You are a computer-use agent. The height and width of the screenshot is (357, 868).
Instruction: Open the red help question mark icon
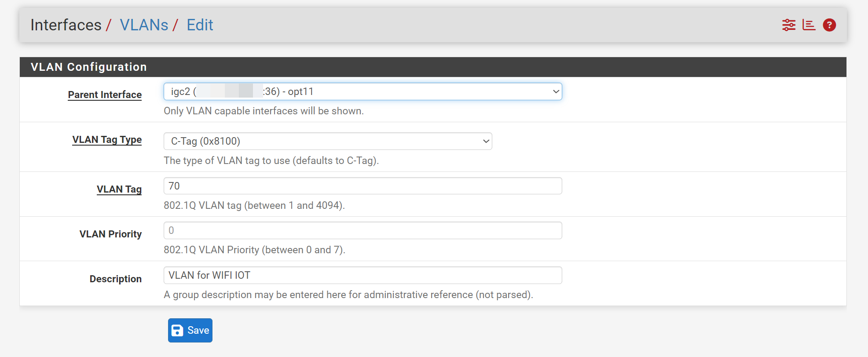pos(829,25)
